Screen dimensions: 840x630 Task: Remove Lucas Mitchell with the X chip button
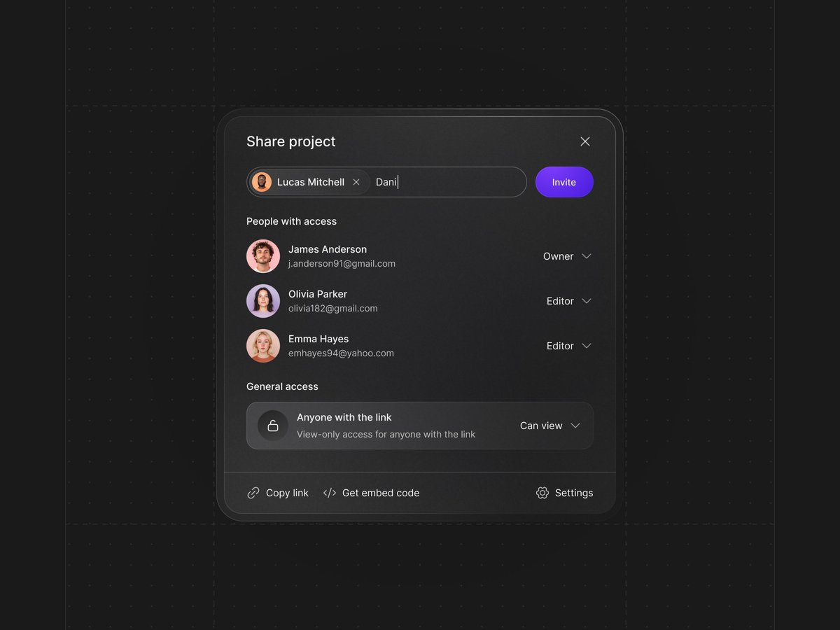tap(356, 181)
